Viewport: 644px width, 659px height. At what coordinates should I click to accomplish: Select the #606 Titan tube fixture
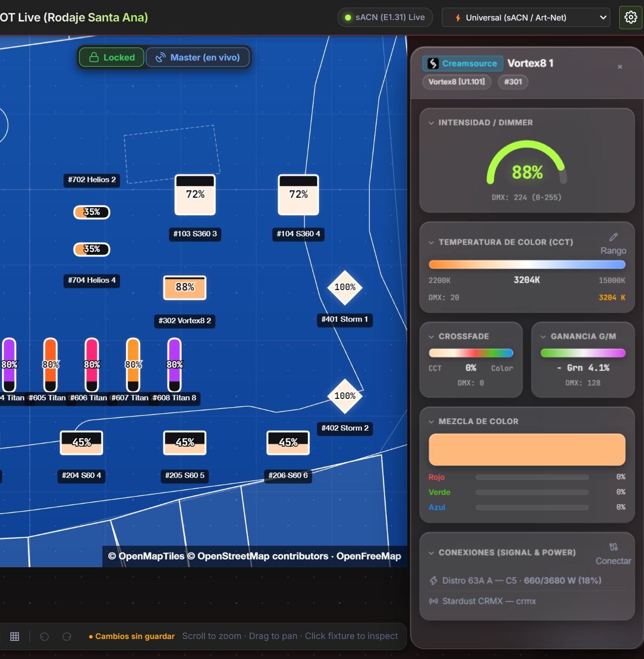[x=92, y=365]
